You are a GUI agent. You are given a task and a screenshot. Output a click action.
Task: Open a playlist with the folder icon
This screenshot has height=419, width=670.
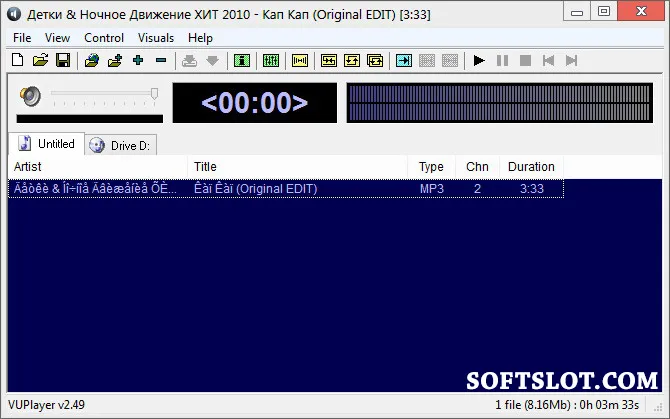(x=41, y=60)
